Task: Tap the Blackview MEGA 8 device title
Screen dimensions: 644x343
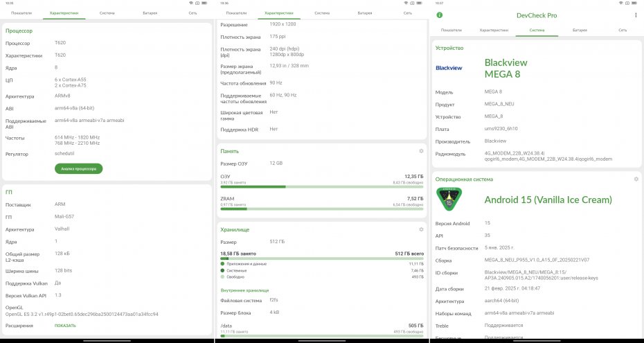Action: click(506, 68)
